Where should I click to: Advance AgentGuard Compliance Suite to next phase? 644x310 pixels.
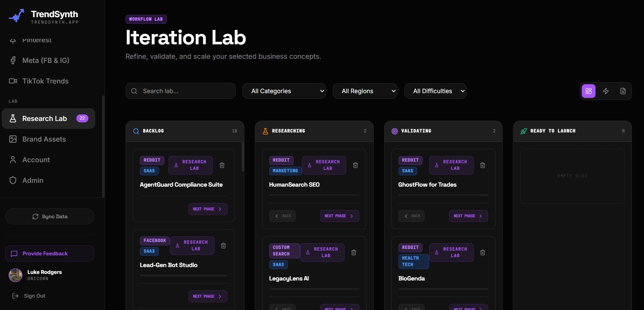(x=208, y=209)
